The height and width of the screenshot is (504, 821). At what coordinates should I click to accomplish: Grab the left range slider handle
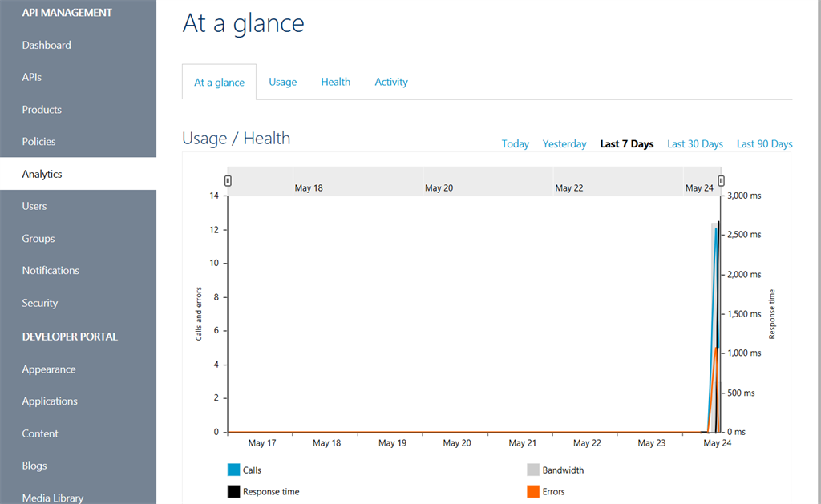click(228, 181)
